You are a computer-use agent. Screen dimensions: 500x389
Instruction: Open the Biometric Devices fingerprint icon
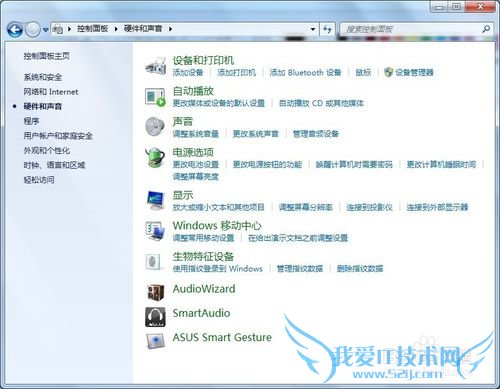pyautogui.click(x=154, y=262)
